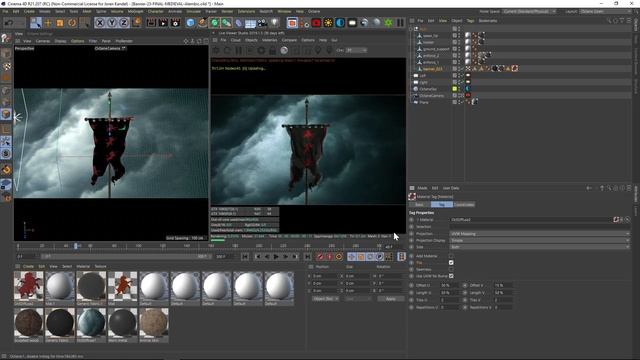640x360 pixels.
Task: Open the Materials menu in Live Viewer
Action: coord(269,40)
